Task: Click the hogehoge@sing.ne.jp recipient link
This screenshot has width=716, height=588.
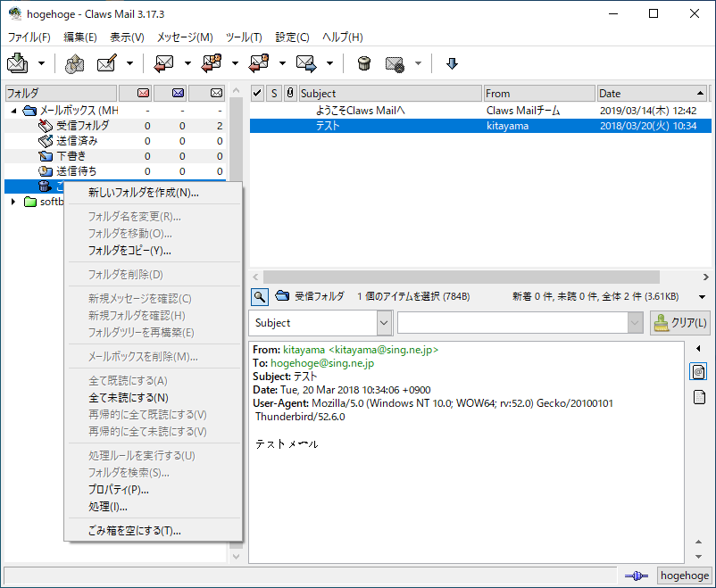Action: click(x=322, y=363)
